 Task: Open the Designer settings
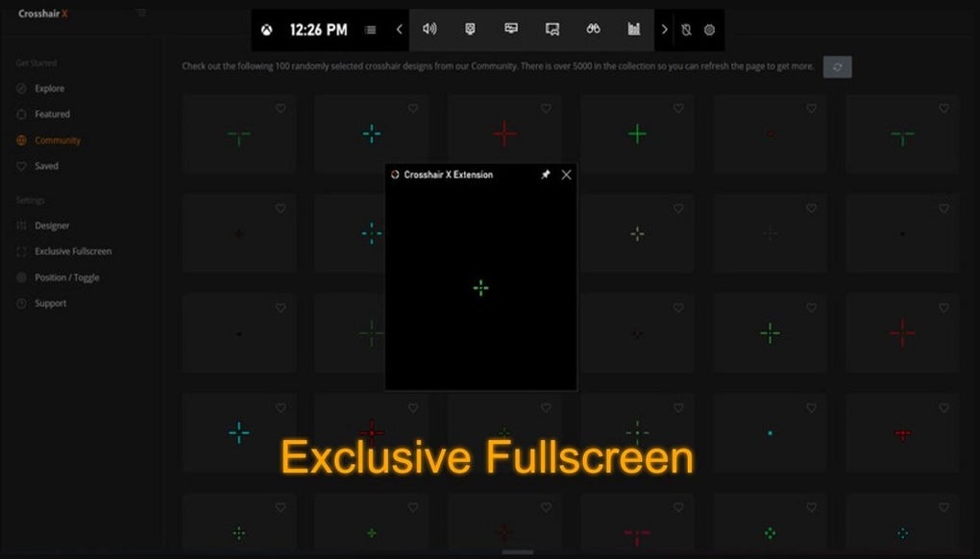52,226
